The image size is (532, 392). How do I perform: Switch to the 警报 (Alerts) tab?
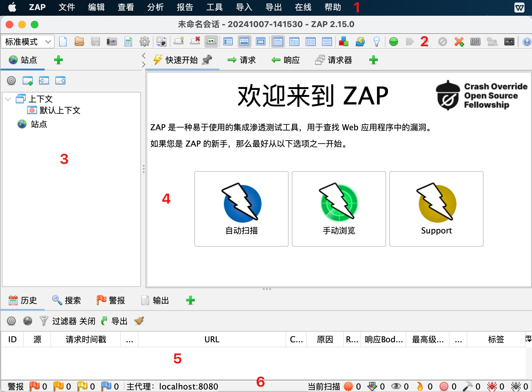click(x=111, y=300)
